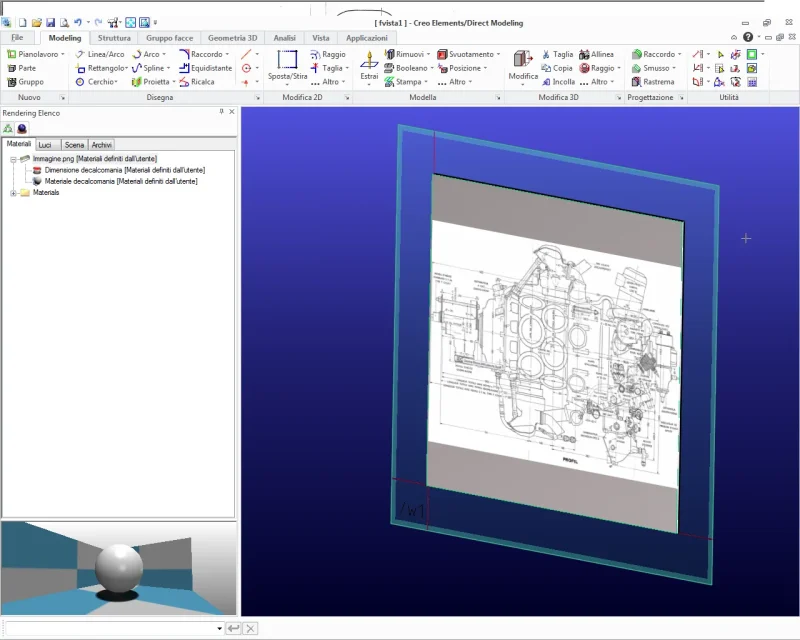The image size is (800, 640).
Task: Click the material preview sphere thumbnail
Action: (119, 569)
